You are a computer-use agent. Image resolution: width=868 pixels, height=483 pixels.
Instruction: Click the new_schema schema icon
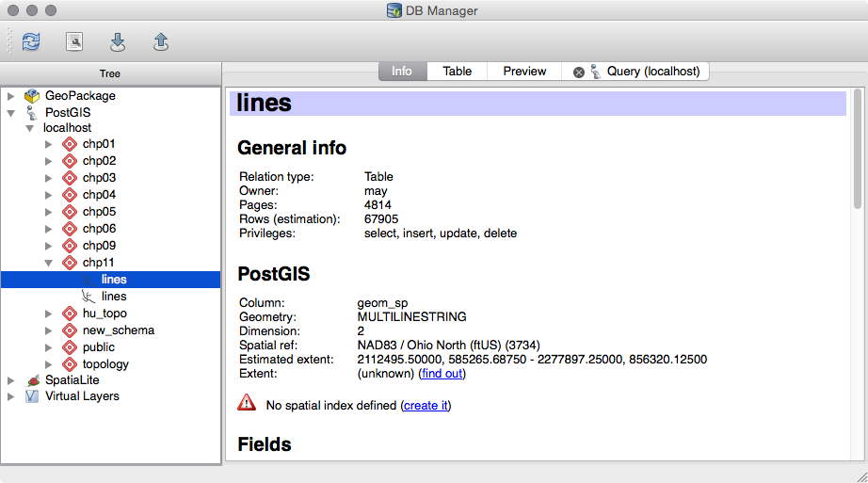click(x=70, y=330)
